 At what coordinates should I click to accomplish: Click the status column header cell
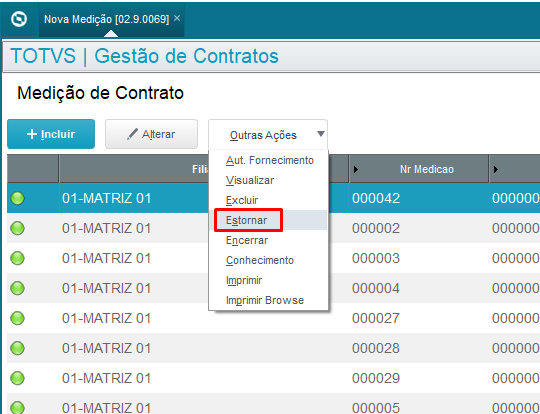(33, 169)
